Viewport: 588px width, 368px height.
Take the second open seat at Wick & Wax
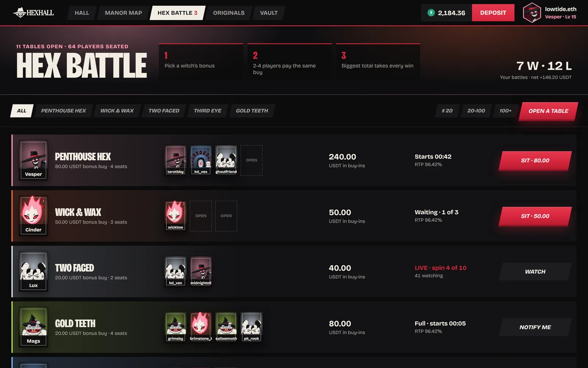coord(226,216)
